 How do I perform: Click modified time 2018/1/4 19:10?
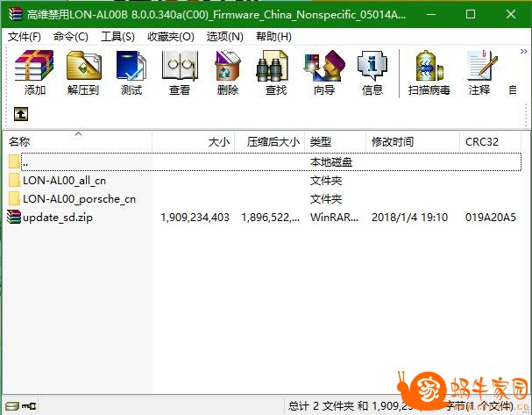pos(410,218)
